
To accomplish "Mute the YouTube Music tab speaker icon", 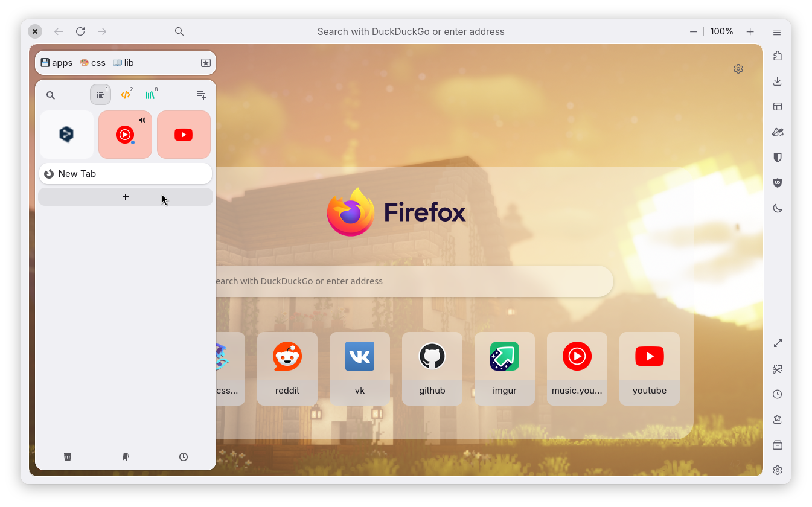I will coord(142,120).
